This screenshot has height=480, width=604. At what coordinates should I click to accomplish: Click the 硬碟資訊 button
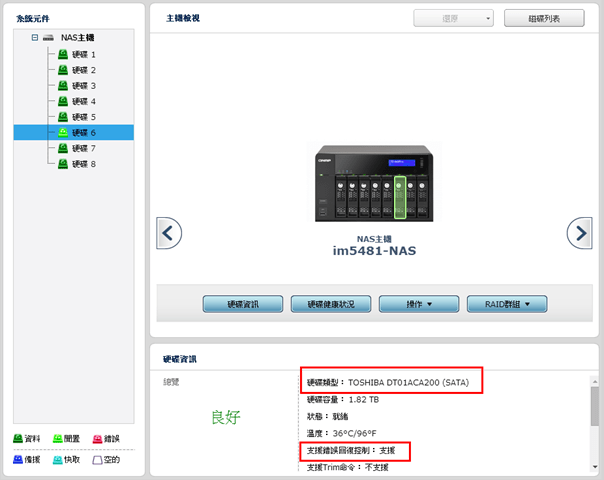pos(242,304)
